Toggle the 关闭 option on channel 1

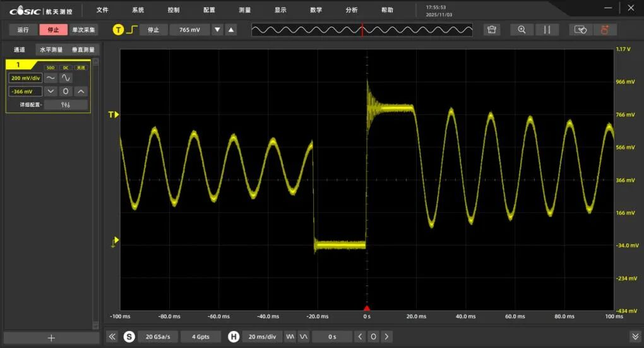coord(81,68)
